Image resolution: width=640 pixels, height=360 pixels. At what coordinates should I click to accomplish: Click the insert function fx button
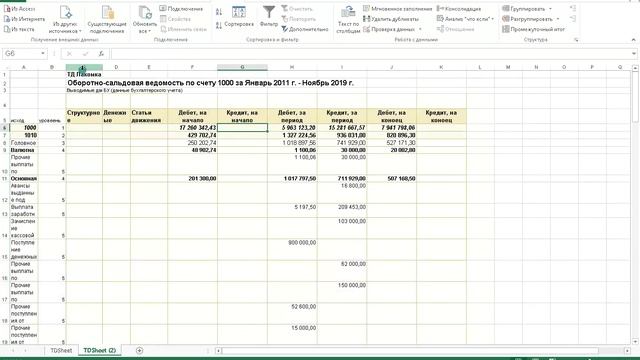(x=101, y=53)
